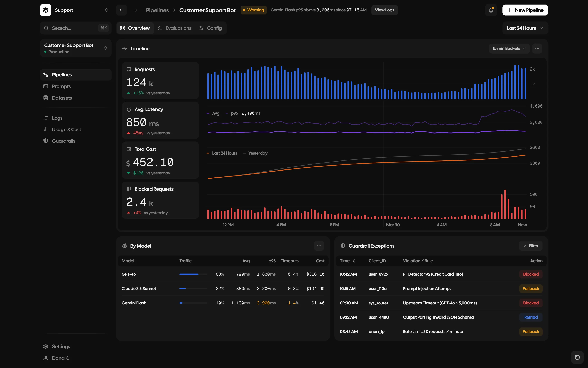Click the Prompts sidebar icon
The image size is (588, 368).
click(46, 86)
